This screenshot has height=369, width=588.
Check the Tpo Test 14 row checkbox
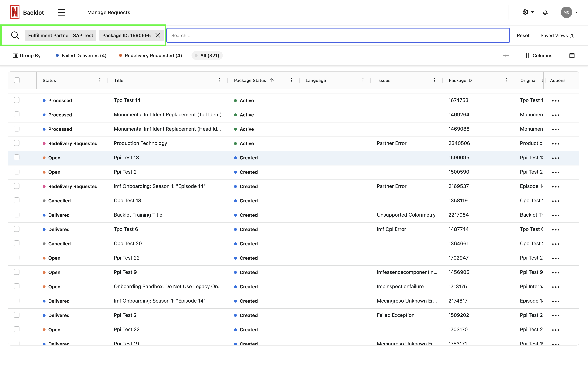(x=17, y=100)
